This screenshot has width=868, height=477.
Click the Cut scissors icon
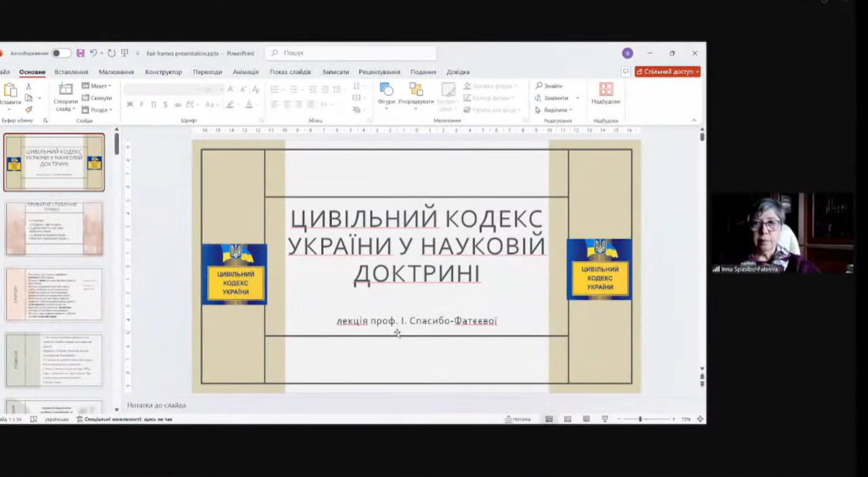(x=29, y=86)
